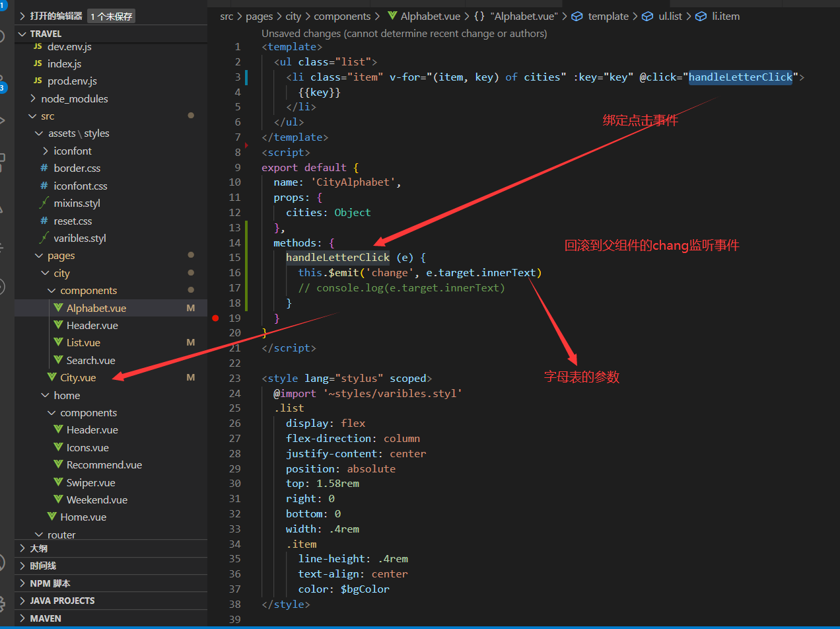Click the Vue icon of Search.vue
The width and height of the screenshot is (840, 629).
[x=59, y=361]
